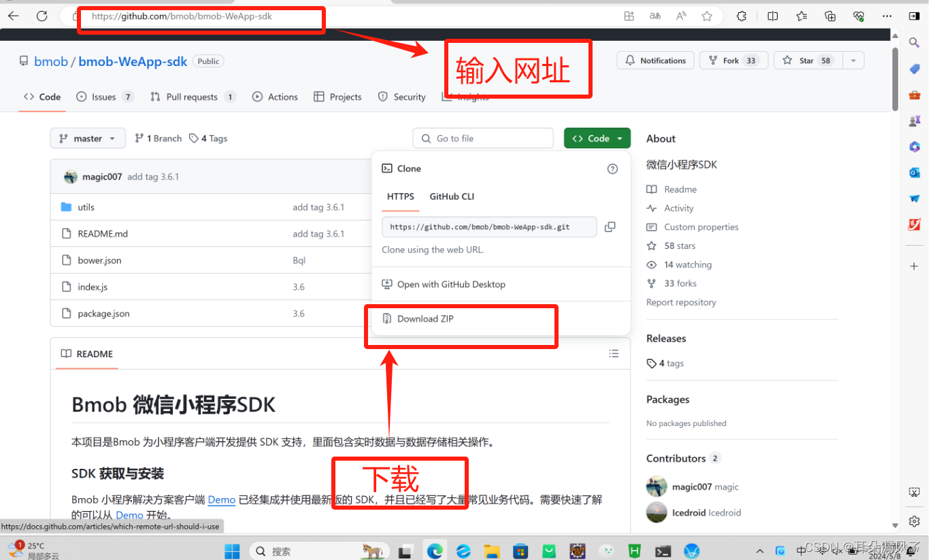Click the Go to file search box
The image size is (930, 560).
point(483,138)
